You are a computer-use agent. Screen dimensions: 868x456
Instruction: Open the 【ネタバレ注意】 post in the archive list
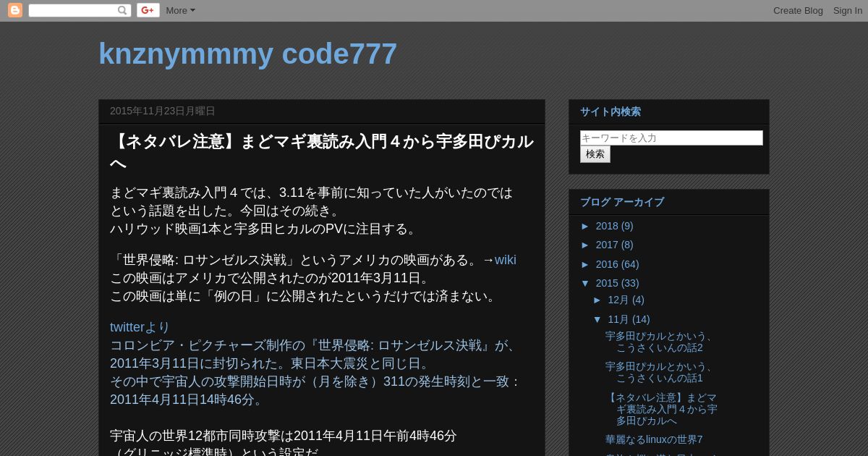pos(661,409)
